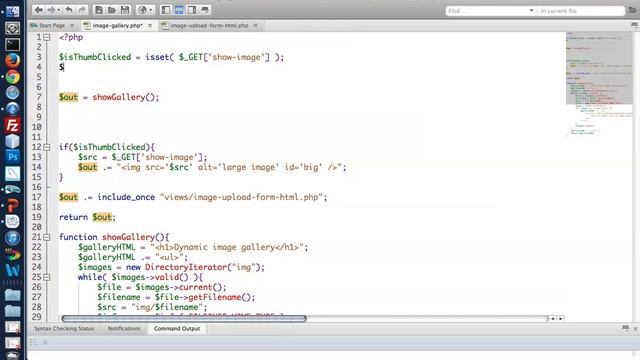Save the current file
Viewport: 640px width, 360px height.
[x=125, y=10]
